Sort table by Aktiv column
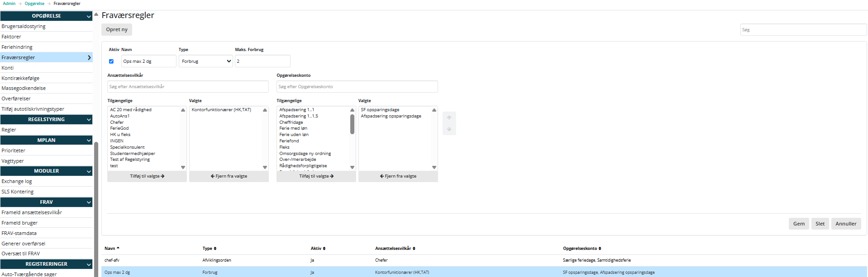This screenshot has height=277, width=868. [x=318, y=249]
